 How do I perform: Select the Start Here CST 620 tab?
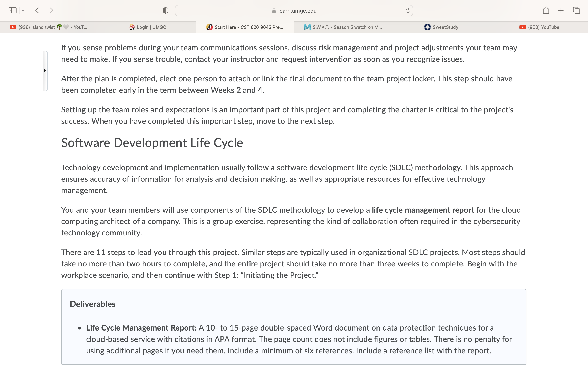click(x=245, y=27)
